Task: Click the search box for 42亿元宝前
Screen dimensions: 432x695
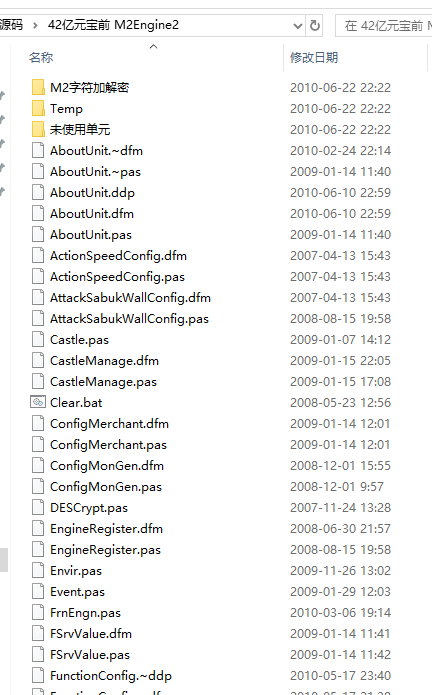Action: pyautogui.click(x=384, y=26)
